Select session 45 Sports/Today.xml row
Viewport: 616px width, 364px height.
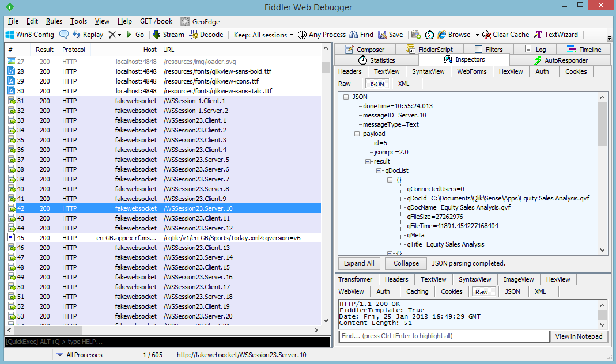tap(164, 238)
